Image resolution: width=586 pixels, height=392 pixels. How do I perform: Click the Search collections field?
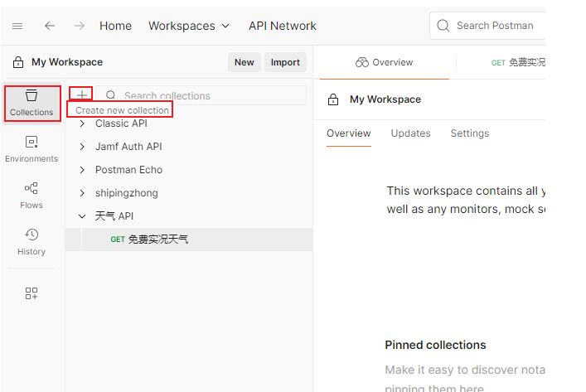point(207,95)
